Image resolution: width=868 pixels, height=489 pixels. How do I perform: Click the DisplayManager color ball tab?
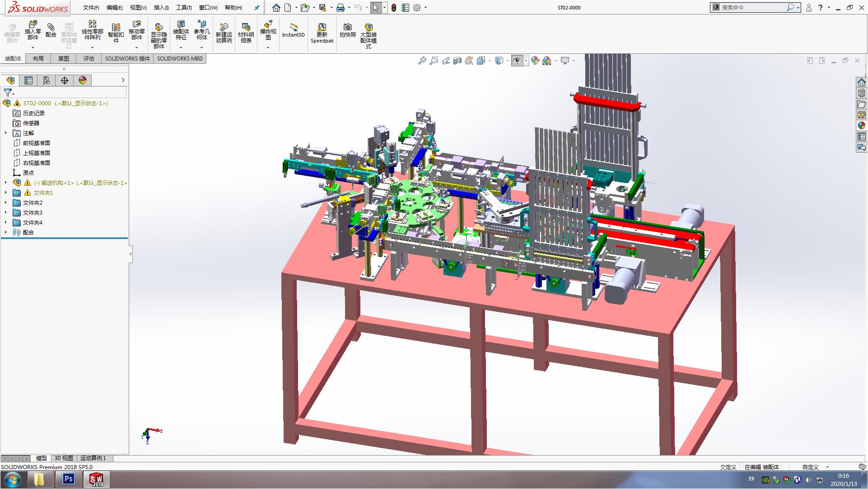pyautogui.click(x=83, y=80)
